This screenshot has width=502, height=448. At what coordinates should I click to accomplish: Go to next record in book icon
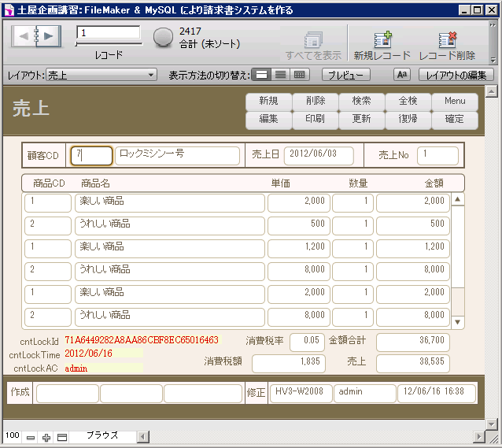click(49, 36)
